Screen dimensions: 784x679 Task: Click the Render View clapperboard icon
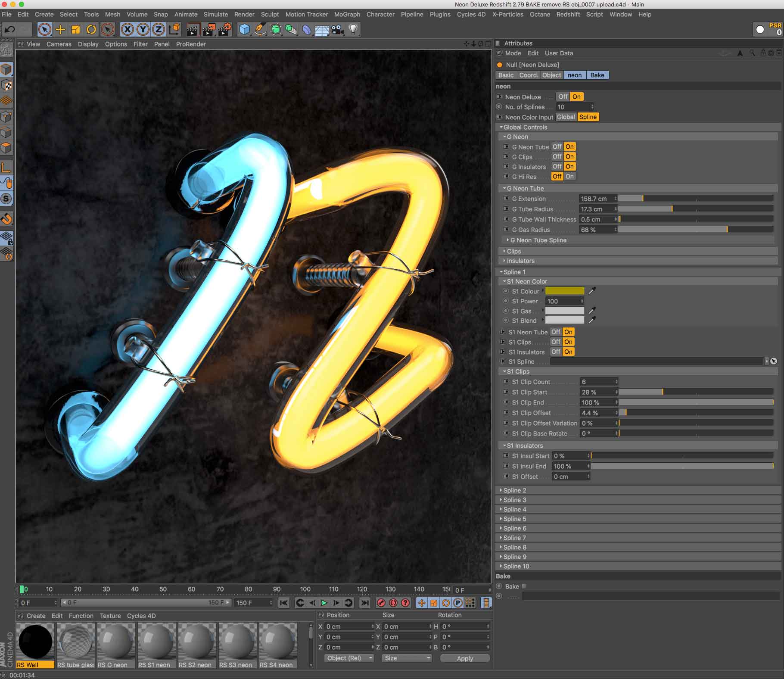[x=193, y=29]
